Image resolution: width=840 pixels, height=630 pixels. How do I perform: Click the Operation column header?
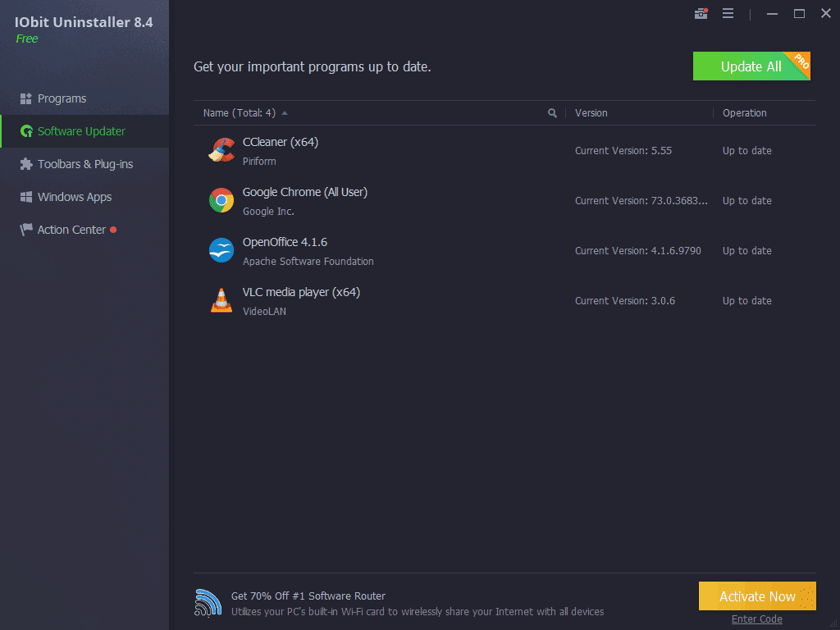[x=744, y=113]
